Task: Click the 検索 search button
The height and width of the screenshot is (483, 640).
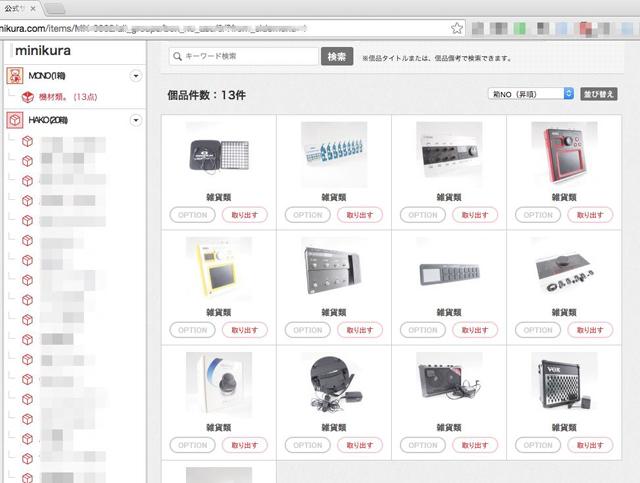Action: click(x=337, y=56)
